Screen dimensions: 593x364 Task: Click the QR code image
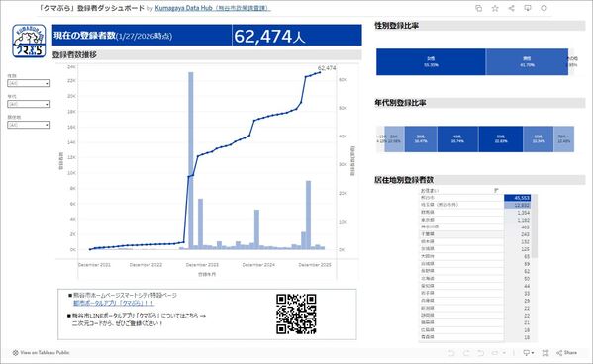tap(296, 315)
